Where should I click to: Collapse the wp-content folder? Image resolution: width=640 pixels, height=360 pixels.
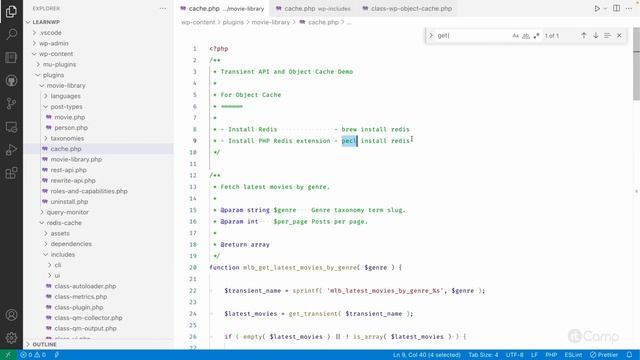(35, 54)
